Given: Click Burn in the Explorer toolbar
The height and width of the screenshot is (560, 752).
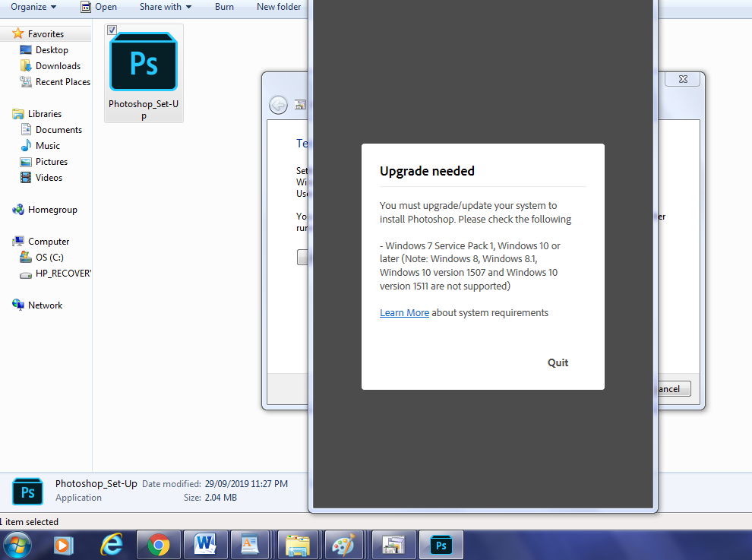Looking at the screenshot, I should pyautogui.click(x=224, y=7).
